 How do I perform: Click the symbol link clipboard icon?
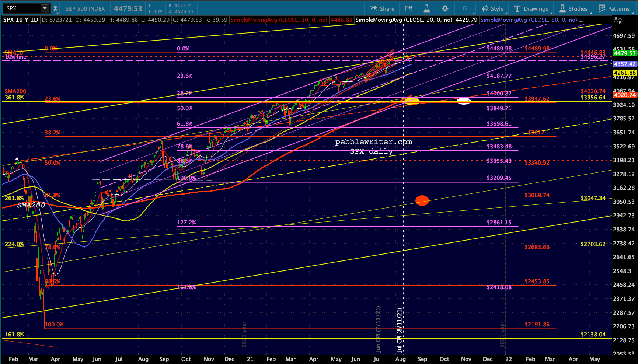coord(56,8)
